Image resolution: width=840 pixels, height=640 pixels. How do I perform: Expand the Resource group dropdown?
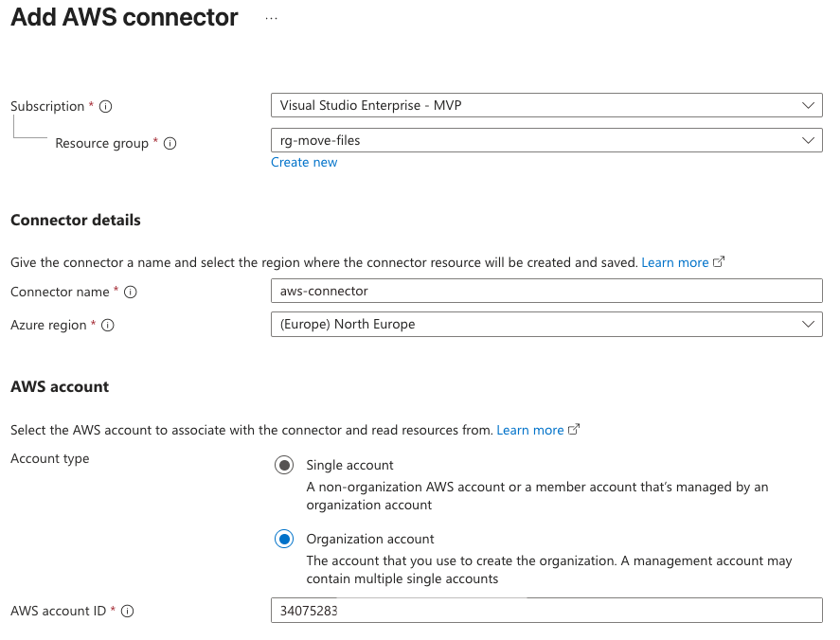click(545, 141)
